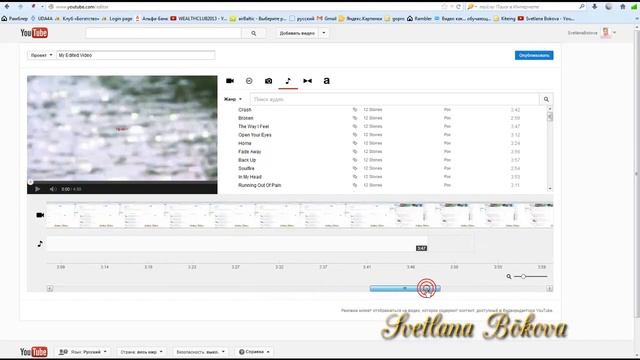Bookmark this page with star icon
Screen dimensions: 640x360
[444, 7]
